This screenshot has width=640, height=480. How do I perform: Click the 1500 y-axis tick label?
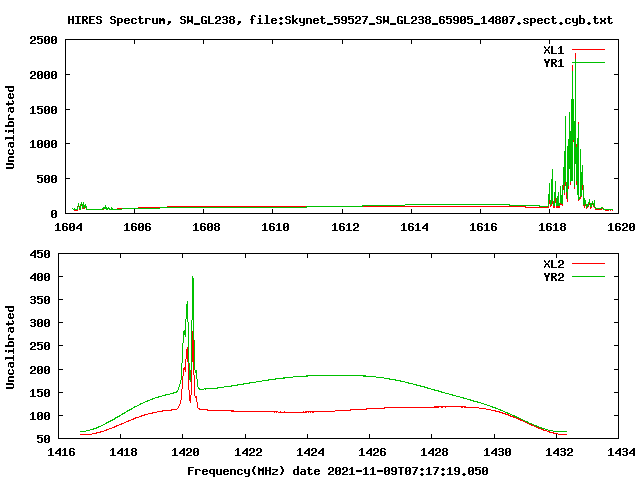click(43, 110)
